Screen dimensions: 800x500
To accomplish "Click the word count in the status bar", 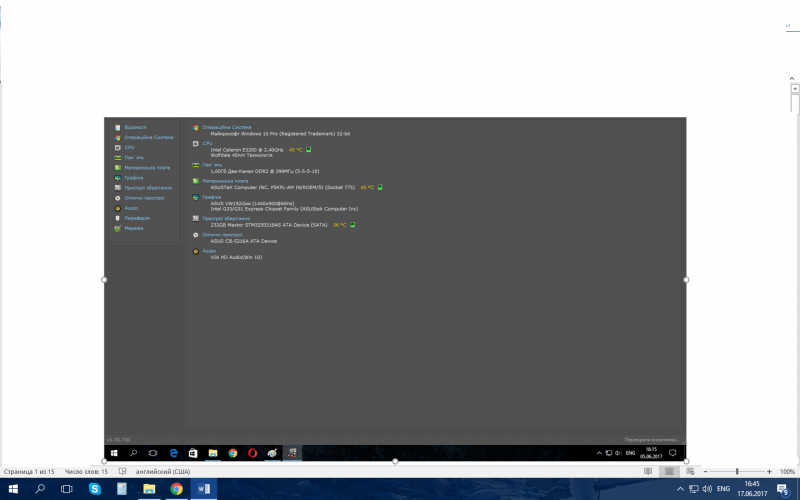I will pos(86,471).
